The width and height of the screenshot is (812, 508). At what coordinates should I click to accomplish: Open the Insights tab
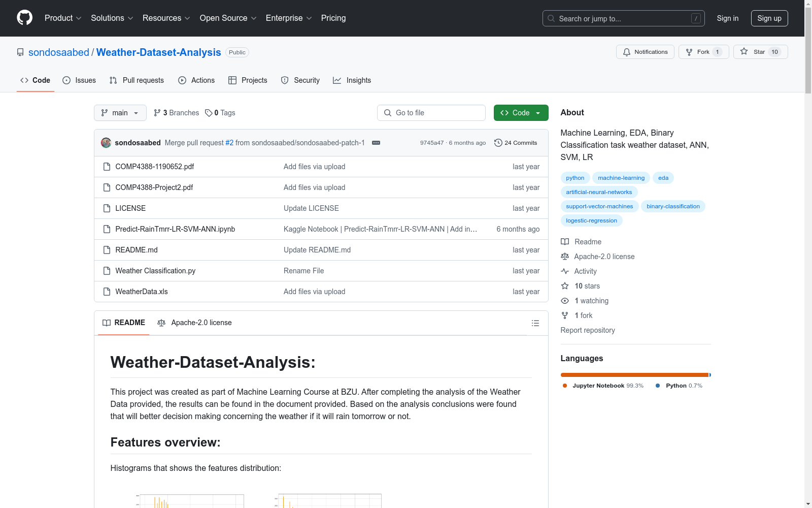pos(352,80)
